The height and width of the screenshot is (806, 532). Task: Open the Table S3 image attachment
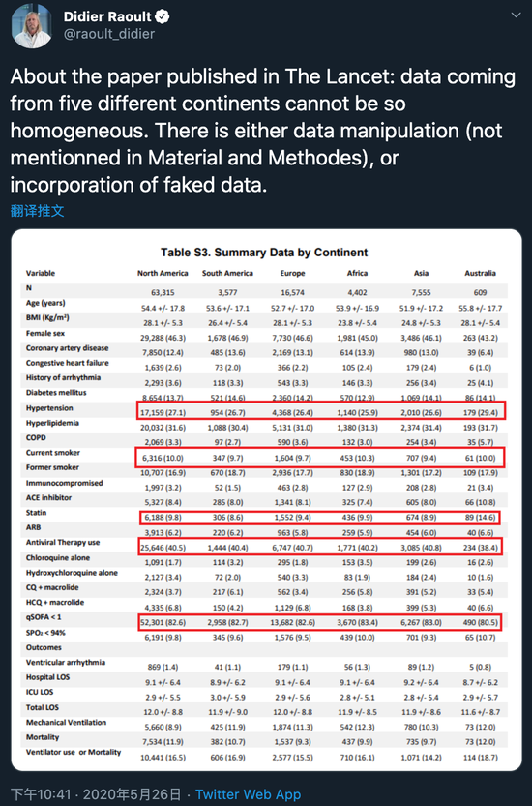click(266, 500)
